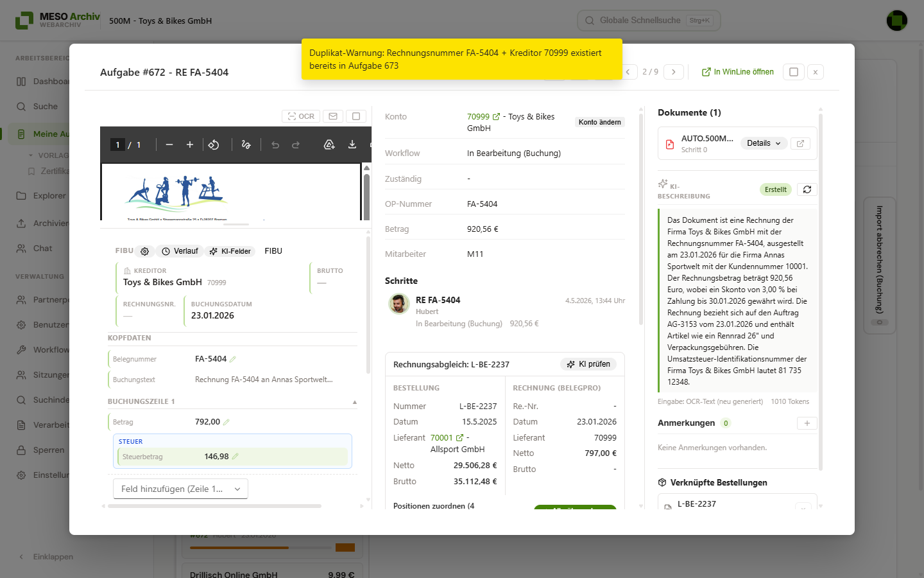Close the task dialog

816,72
